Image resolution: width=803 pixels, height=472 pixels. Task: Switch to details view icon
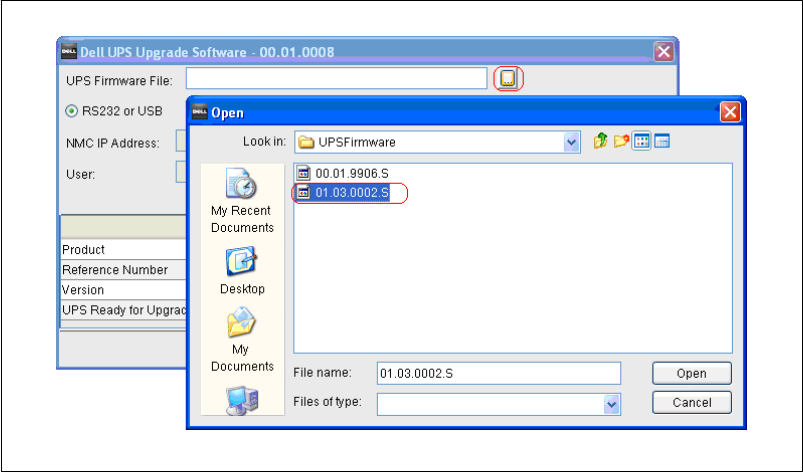(x=662, y=141)
